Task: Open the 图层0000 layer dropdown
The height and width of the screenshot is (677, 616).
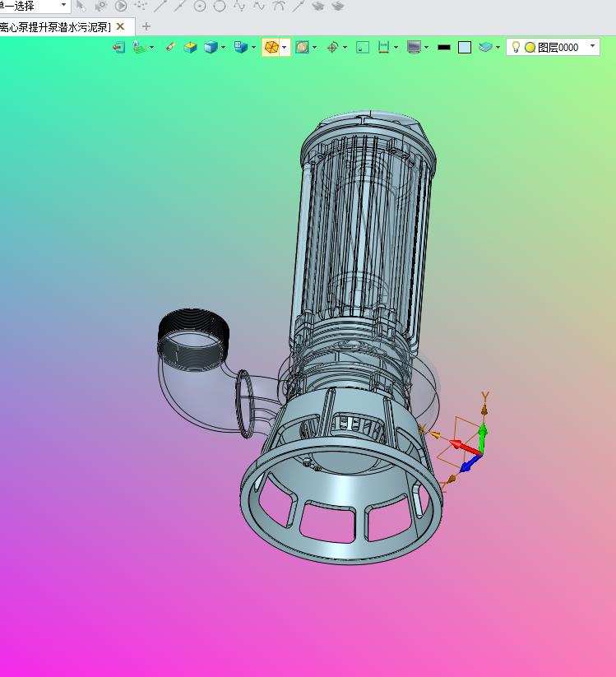Action: [592, 46]
